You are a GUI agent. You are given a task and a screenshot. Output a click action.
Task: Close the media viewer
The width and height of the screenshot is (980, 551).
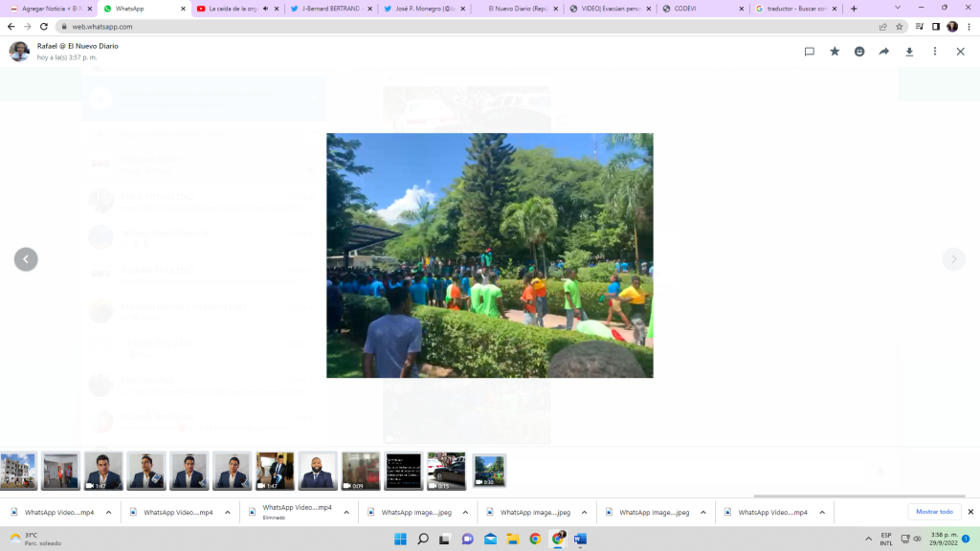pyautogui.click(x=960, y=52)
